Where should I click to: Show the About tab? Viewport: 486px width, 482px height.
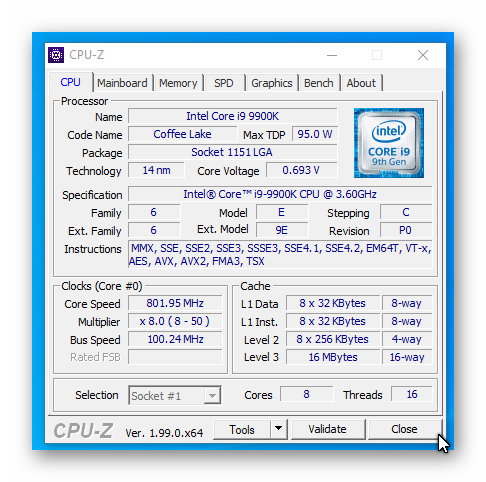(361, 83)
